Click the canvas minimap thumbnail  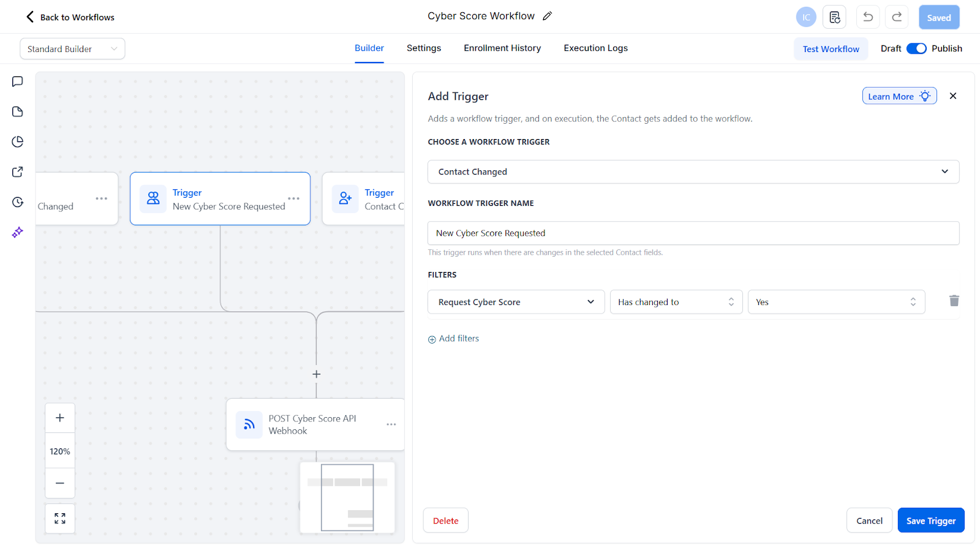(347, 497)
